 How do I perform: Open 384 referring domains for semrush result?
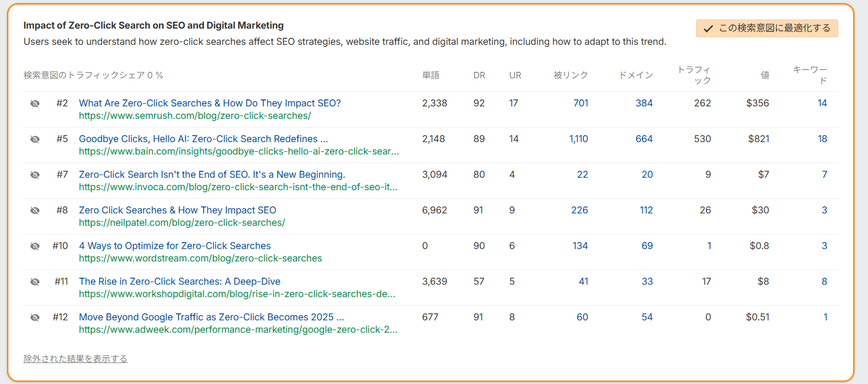point(644,103)
